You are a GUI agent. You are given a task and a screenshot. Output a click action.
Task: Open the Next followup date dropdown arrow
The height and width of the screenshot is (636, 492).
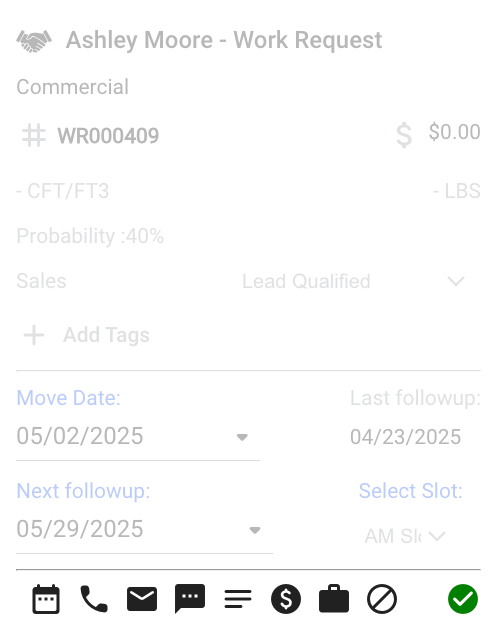pyautogui.click(x=255, y=530)
